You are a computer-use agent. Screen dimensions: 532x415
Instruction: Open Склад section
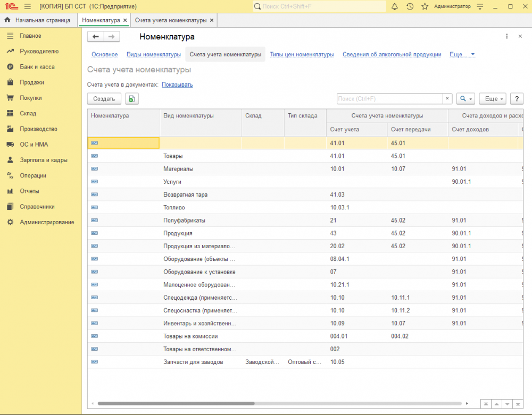tap(28, 114)
